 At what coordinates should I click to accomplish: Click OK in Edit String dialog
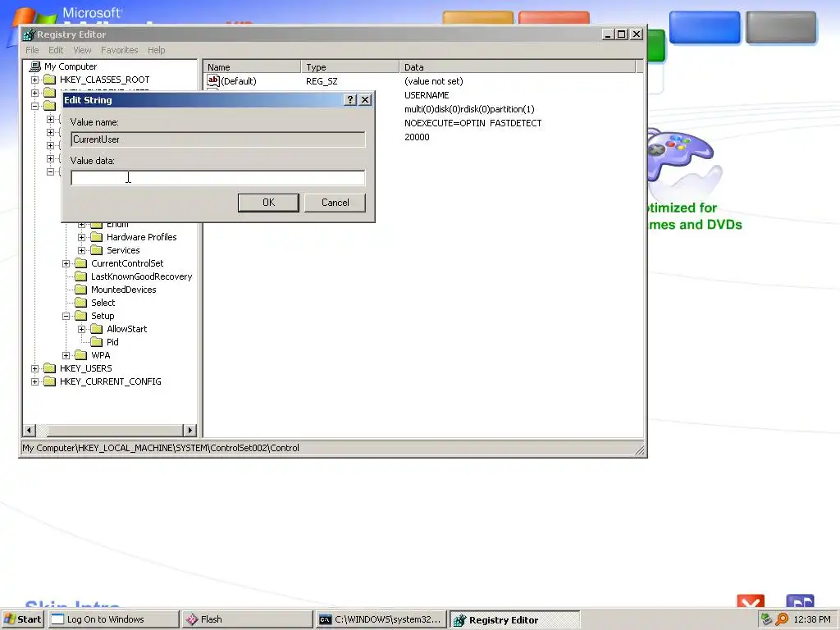click(x=268, y=203)
